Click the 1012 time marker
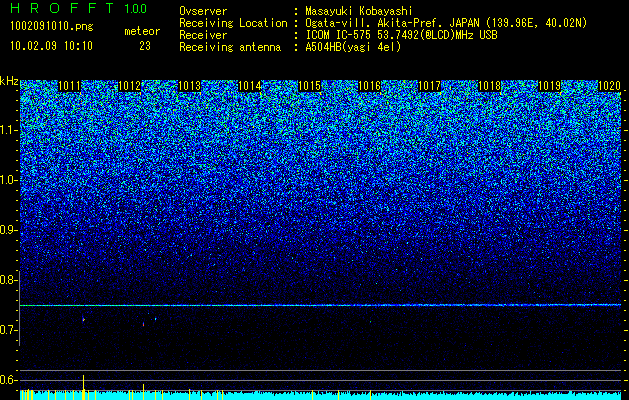The height and width of the screenshot is (400, 629). click(130, 86)
